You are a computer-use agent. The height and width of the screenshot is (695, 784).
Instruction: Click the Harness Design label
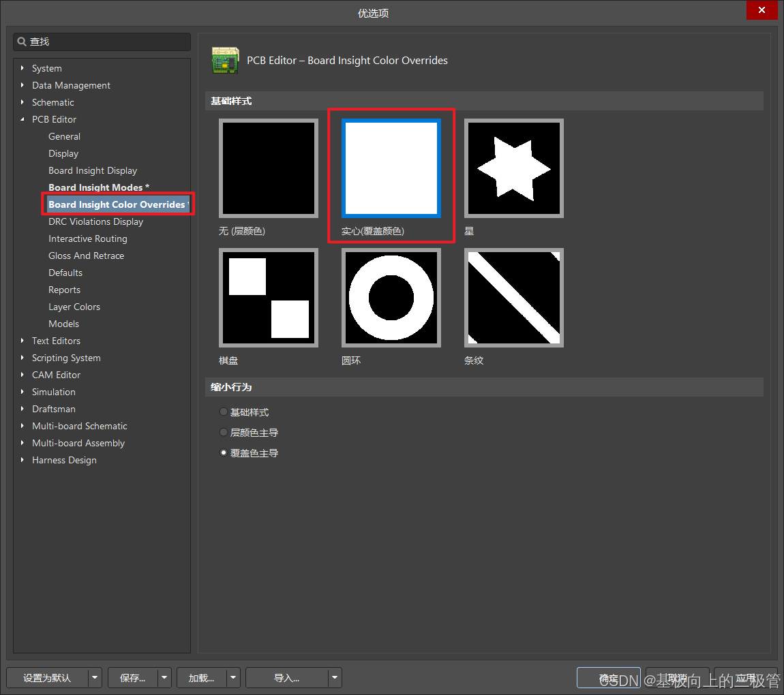[x=64, y=460]
